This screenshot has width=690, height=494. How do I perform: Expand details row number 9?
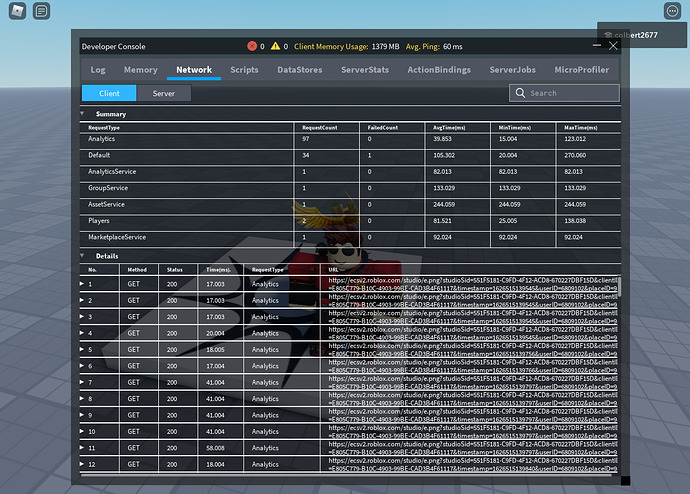tap(82, 415)
